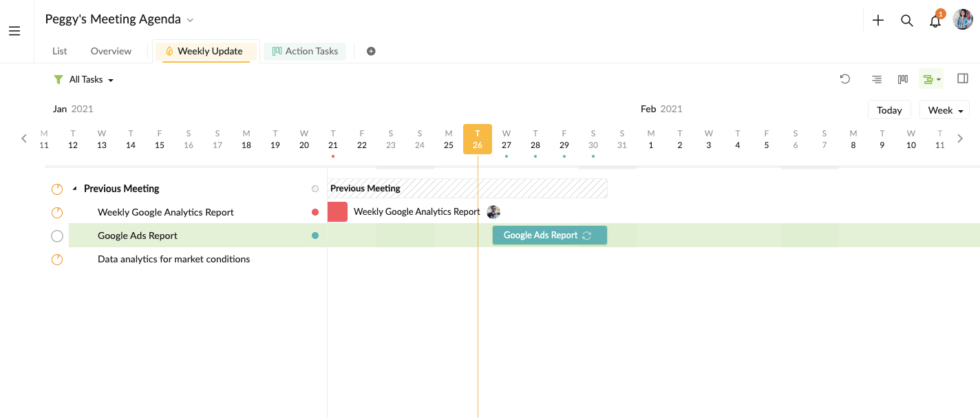This screenshot has height=418, width=980.
Task: Open the hamburger navigation menu
Action: click(x=14, y=31)
